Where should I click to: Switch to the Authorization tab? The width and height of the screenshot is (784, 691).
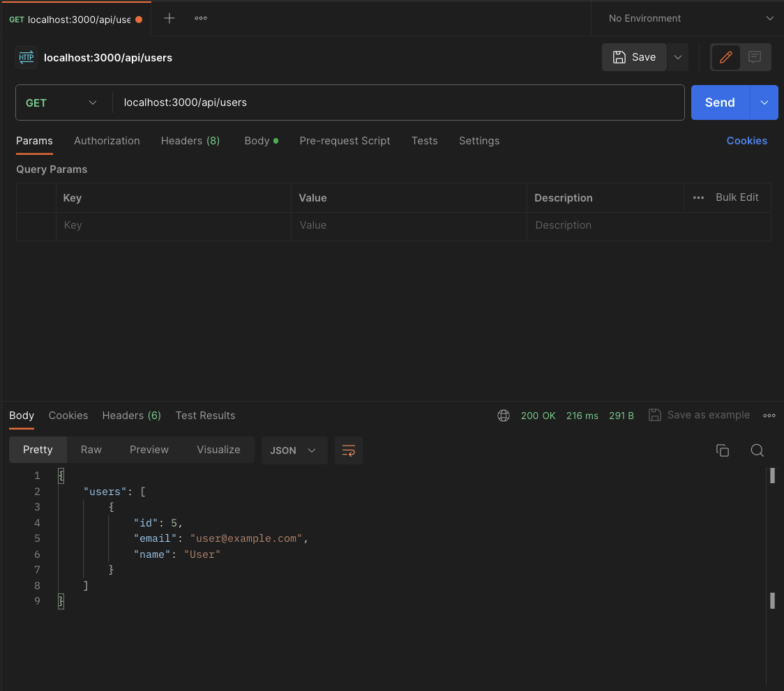click(x=107, y=141)
